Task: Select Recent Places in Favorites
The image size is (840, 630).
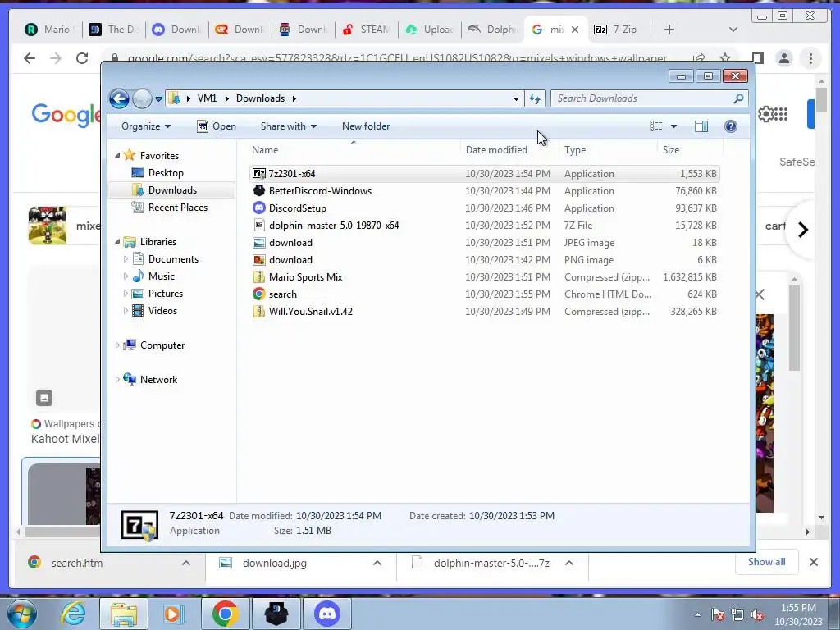Action: point(177,208)
